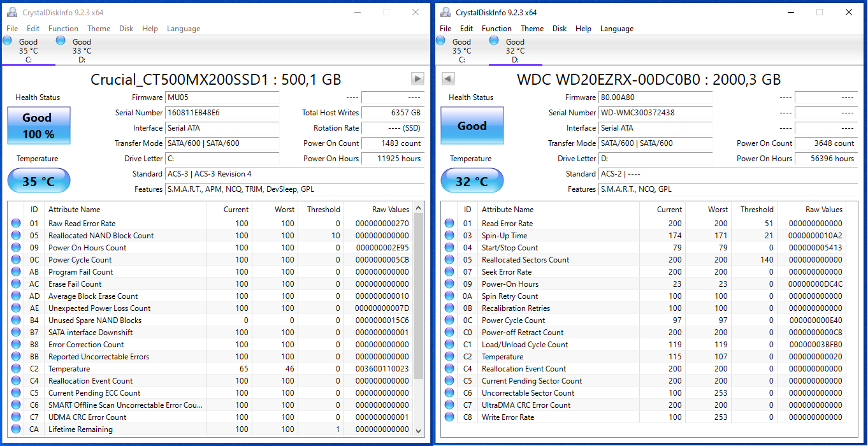Click status orb for Unused Spare NAND Blocks
The width and height of the screenshot is (868, 446).
point(16,320)
